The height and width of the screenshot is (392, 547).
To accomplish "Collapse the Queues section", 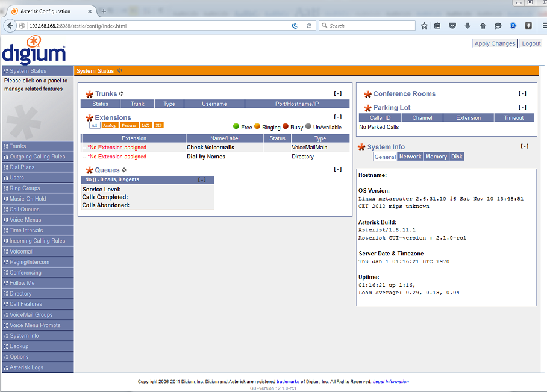I will pos(338,169).
